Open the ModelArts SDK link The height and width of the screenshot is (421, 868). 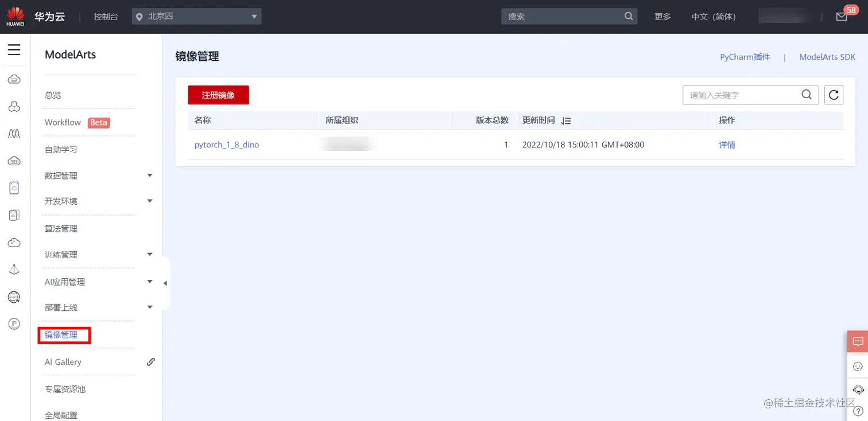(827, 57)
